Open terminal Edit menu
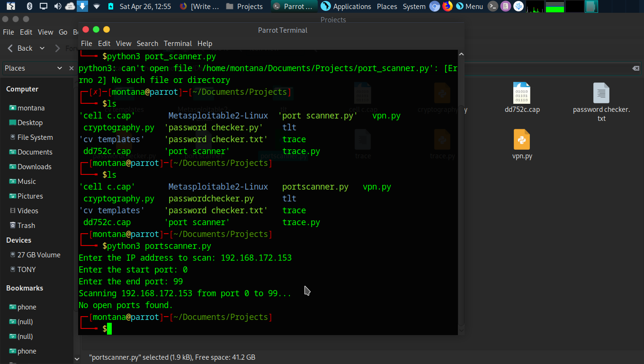This screenshot has height=364, width=644. click(104, 43)
